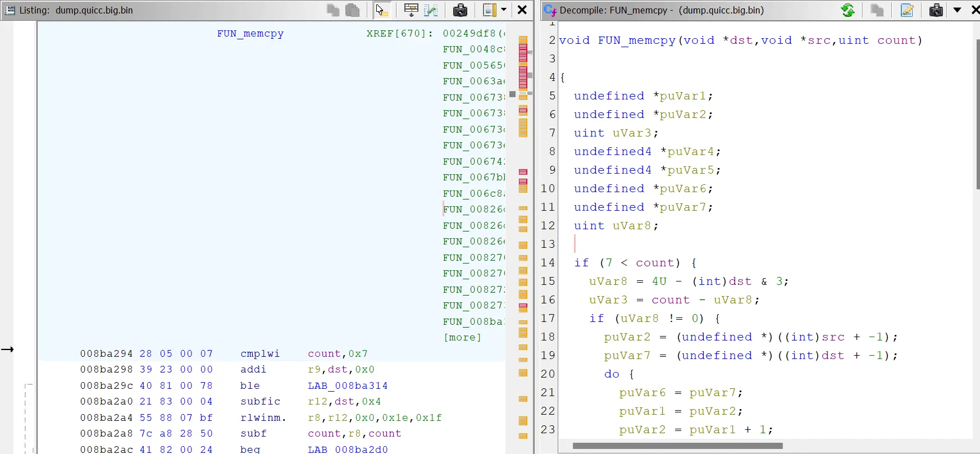Close the Listing panel
This screenshot has width=980, height=454.
[x=522, y=10]
